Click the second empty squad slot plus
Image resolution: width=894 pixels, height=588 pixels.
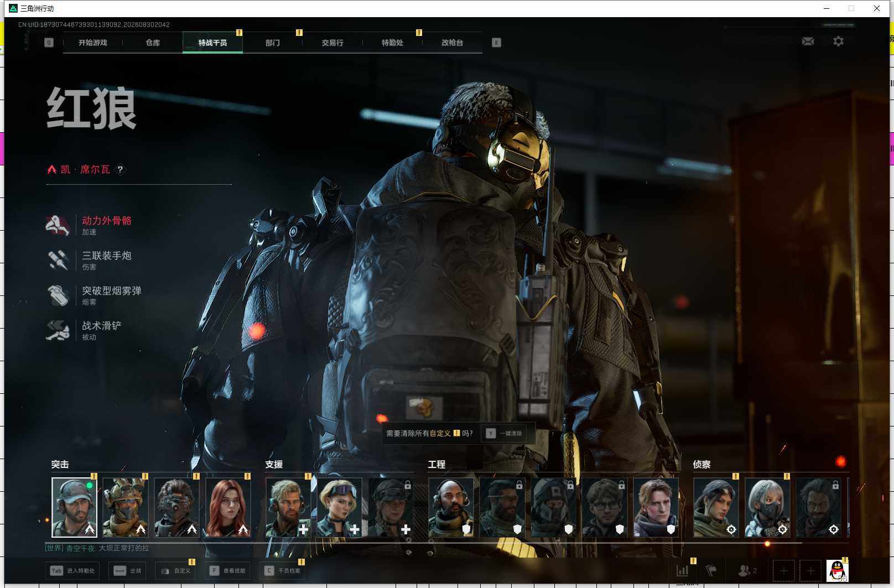[810, 570]
